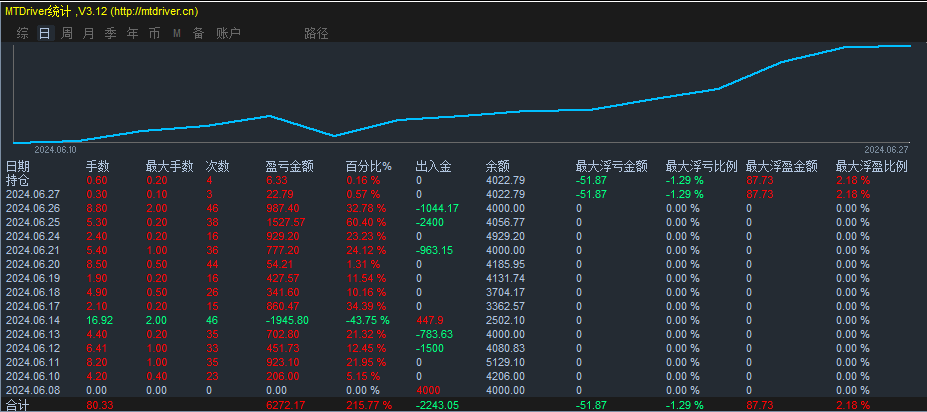Click the mtdriver.cn link in title
927x412 pixels.
(154, 11)
